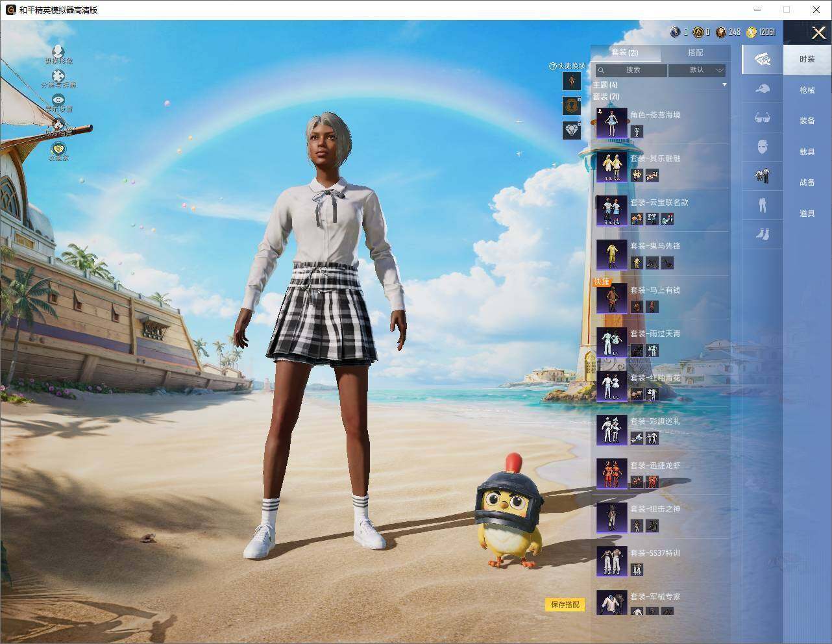Expand the 套装 (21) group header

coord(606,97)
